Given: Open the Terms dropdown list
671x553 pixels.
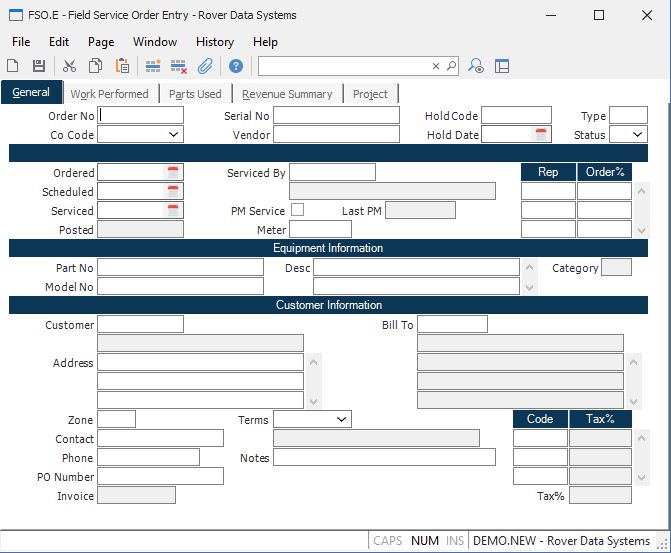Looking at the screenshot, I should (x=342, y=420).
